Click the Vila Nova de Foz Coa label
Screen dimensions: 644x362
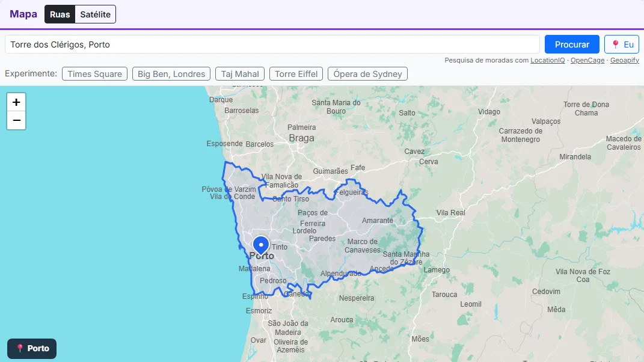(583, 276)
